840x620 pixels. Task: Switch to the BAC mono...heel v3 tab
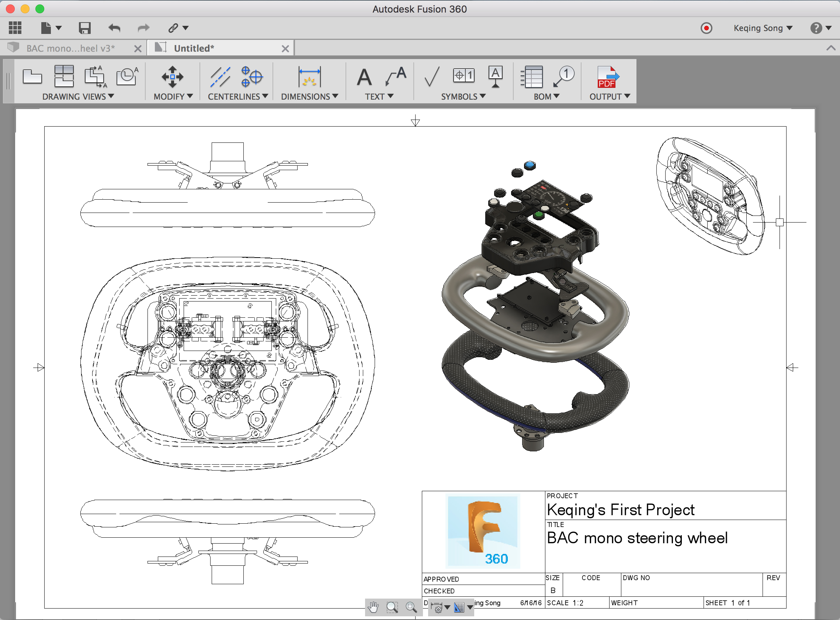70,48
